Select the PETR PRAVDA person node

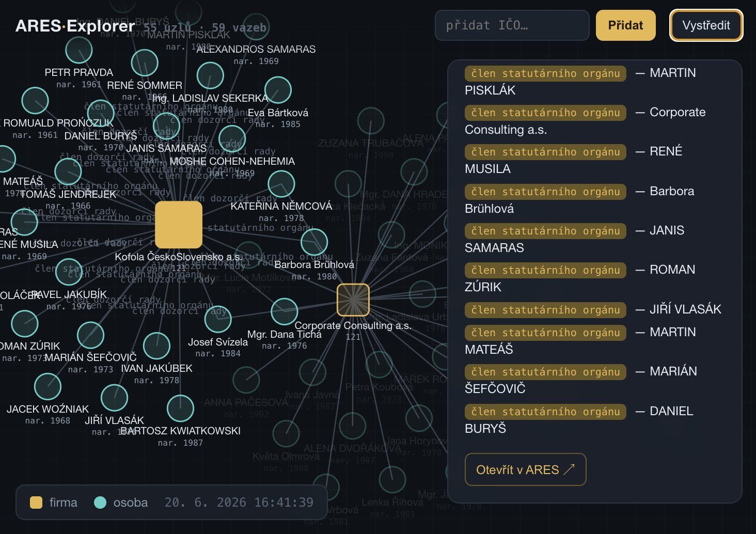79,50
